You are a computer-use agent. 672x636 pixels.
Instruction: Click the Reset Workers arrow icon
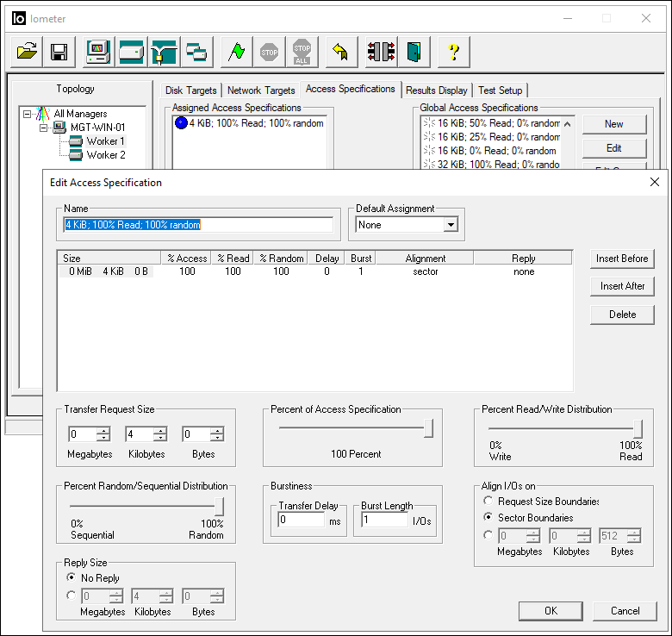tap(340, 52)
